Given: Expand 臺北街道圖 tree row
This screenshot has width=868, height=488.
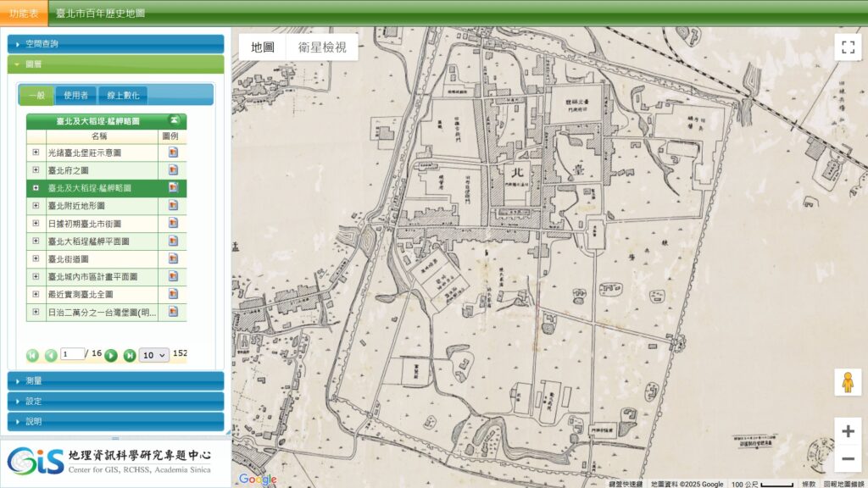Looking at the screenshot, I should pos(36,258).
